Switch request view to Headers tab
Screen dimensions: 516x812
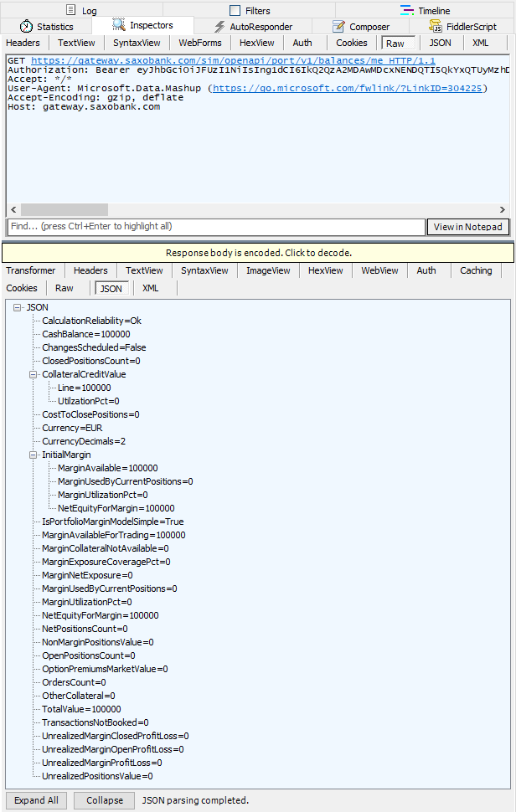(23, 43)
